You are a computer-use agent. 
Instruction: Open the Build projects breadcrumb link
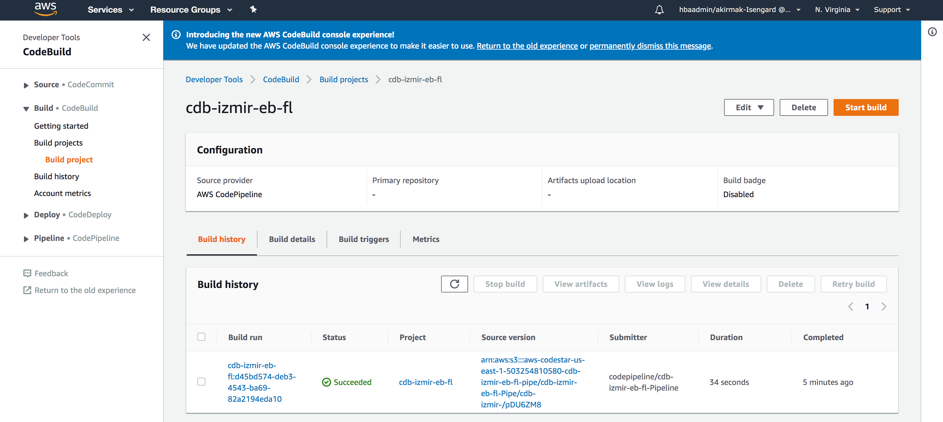pyautogui.click(x=343, y=79)
